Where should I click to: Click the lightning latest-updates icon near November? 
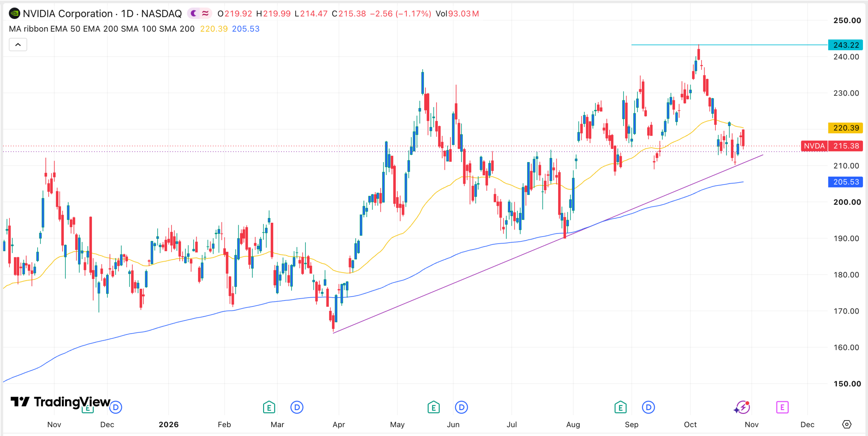tap(742, 407)
